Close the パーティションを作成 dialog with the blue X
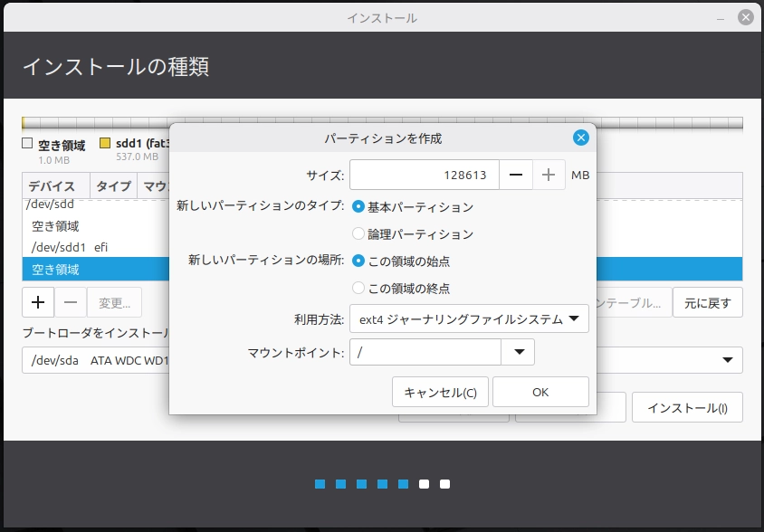Viewport: 764px width, 532px height. pyautogui.click(x=580, y=138)
